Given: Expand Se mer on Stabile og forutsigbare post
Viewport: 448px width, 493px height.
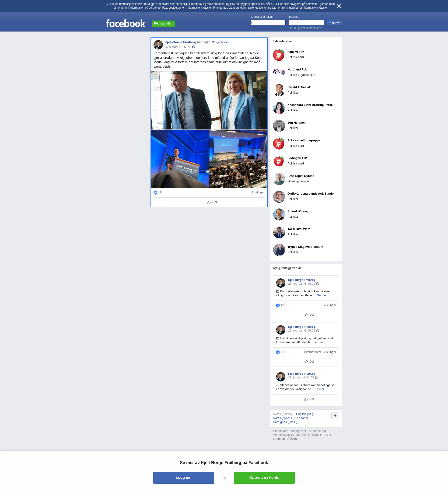Looking at the screenshot, I should tap(319, 389).
